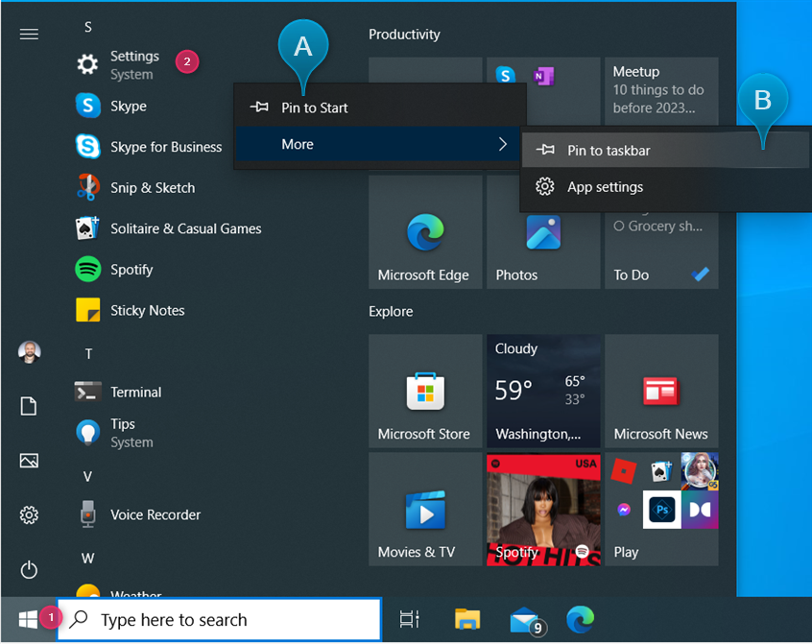
Task: Open the Microsoft Store tile
Action: (x=425, y=391)
